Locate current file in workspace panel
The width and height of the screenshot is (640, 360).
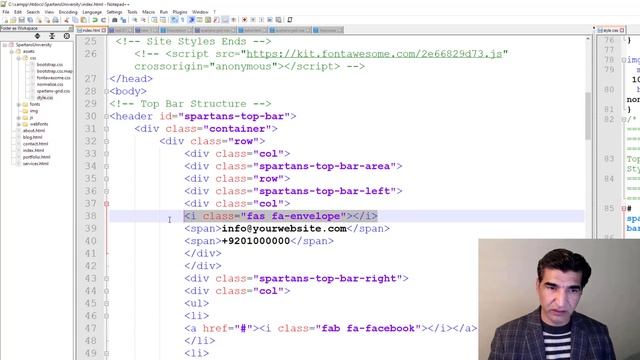coord(67,36)
